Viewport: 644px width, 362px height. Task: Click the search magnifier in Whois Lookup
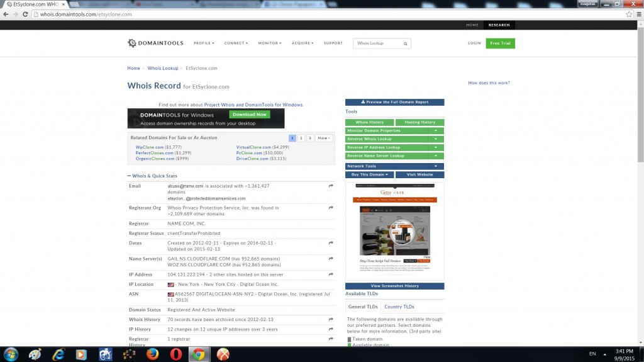pyautogui.click(x=406, y=43)
